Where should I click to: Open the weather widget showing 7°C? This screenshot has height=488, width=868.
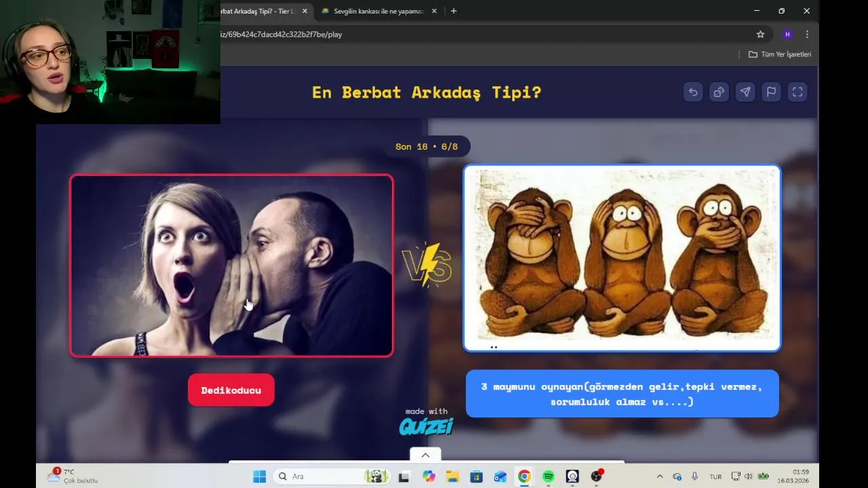[x=73, y=476]
